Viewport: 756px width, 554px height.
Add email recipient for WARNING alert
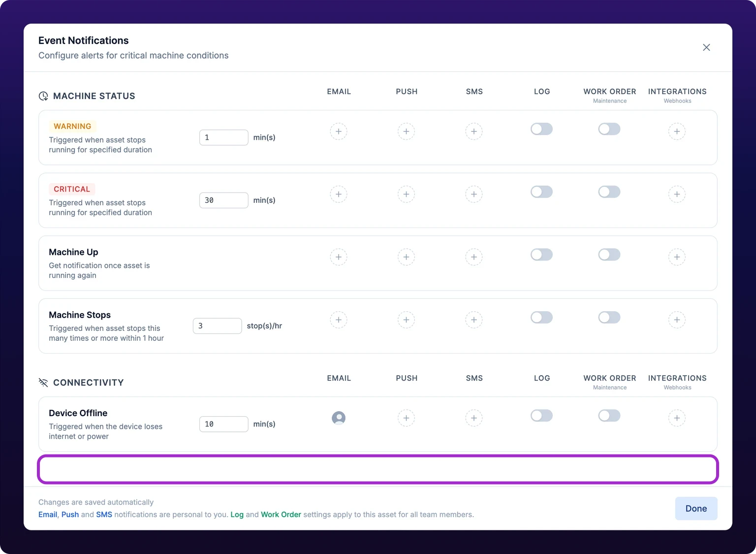coord(339,131)
